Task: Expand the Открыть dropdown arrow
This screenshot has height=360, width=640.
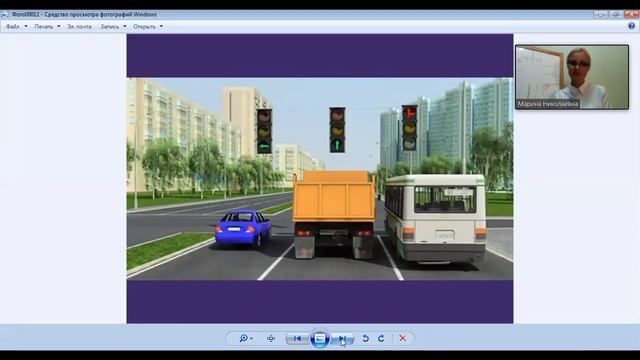Action: tap(161, 27)
